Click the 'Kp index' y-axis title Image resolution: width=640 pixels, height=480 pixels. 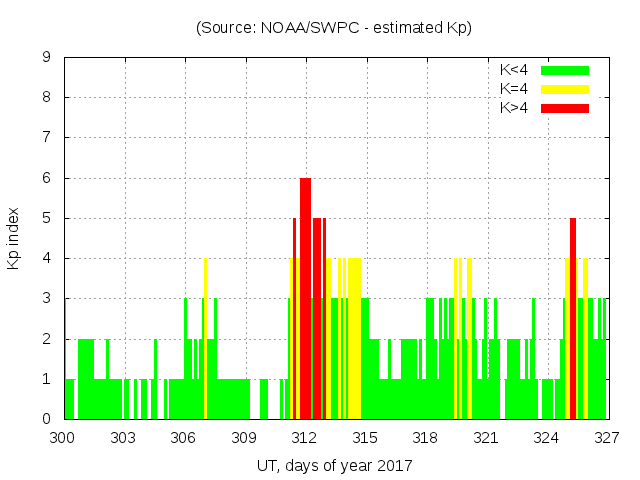click(x=15, y=238)
